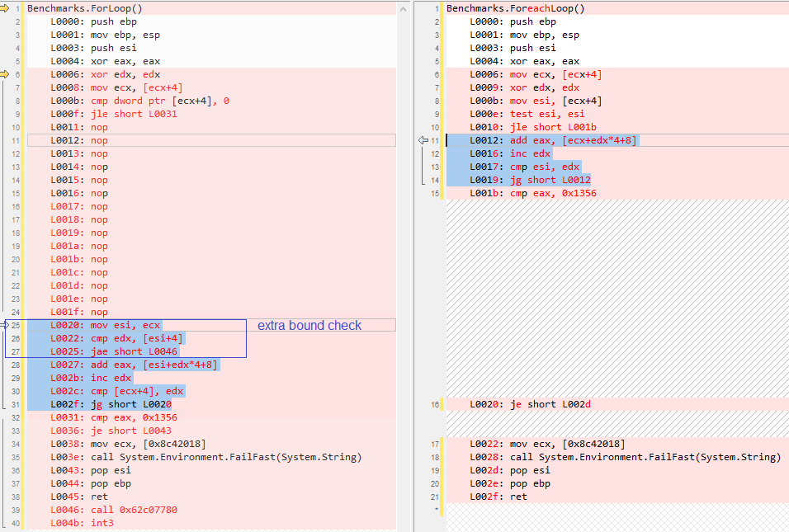Click the left pane scrollbar up arrow
Viewport: 789px width, 532px height.
[403, 9]
